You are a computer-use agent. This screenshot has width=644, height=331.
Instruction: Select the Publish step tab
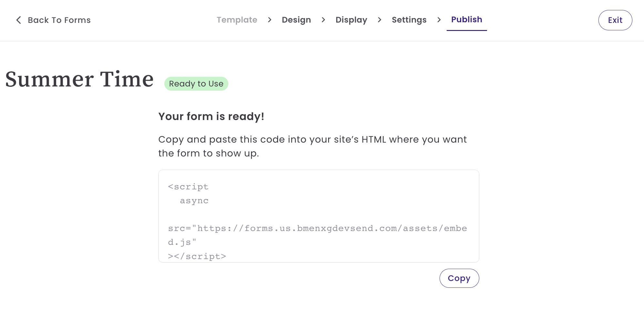[467, 20]
